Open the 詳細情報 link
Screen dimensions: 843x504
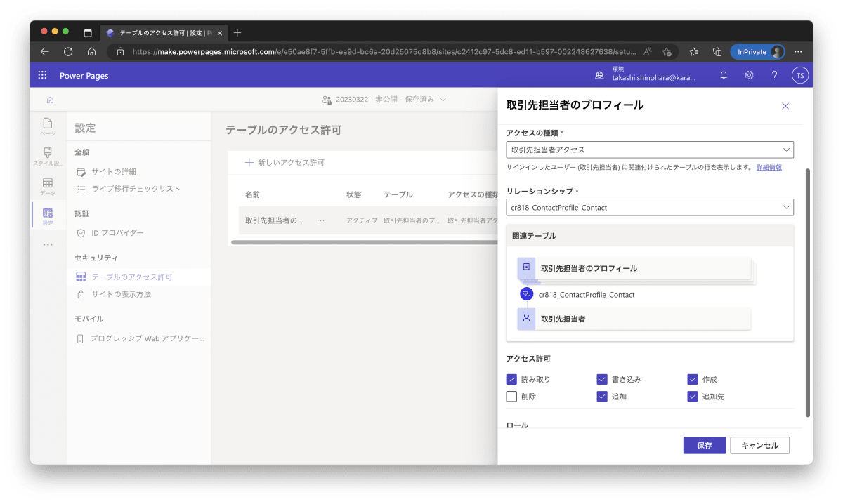pos(769,167)
